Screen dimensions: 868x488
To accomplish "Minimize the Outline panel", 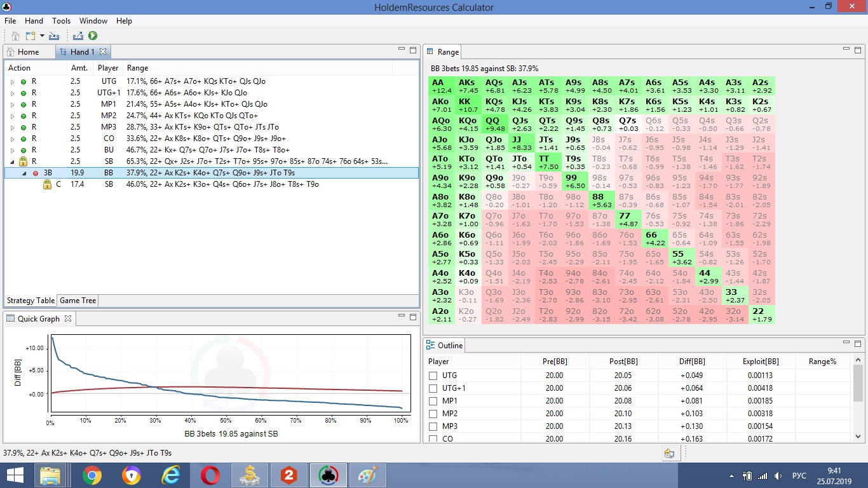I will coord(846,342).
